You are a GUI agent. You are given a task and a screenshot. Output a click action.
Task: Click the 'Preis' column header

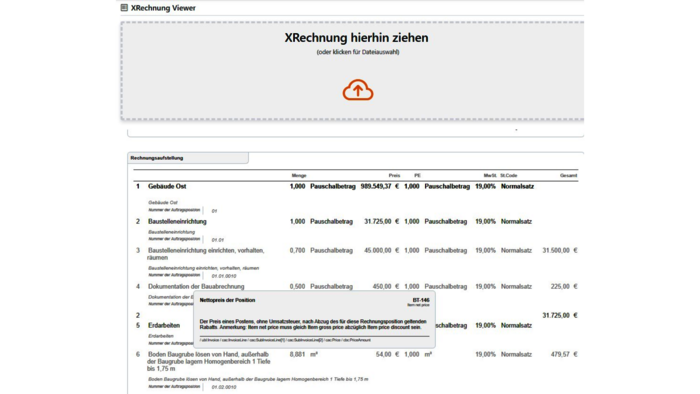(394, 175)
